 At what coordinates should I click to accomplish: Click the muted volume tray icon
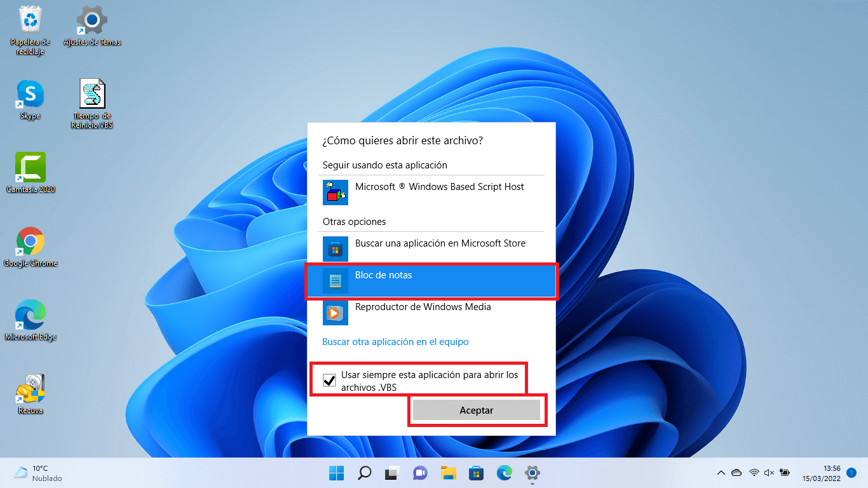coord(770,473)
